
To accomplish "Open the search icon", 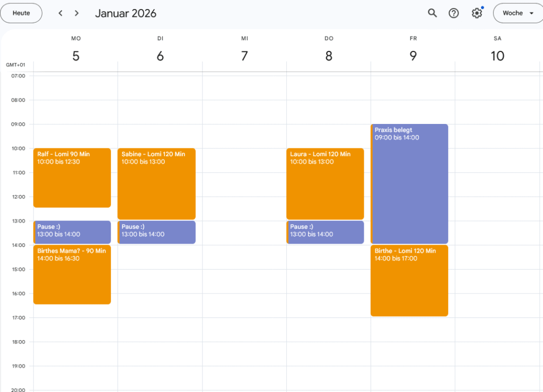I will click(432, 13).
